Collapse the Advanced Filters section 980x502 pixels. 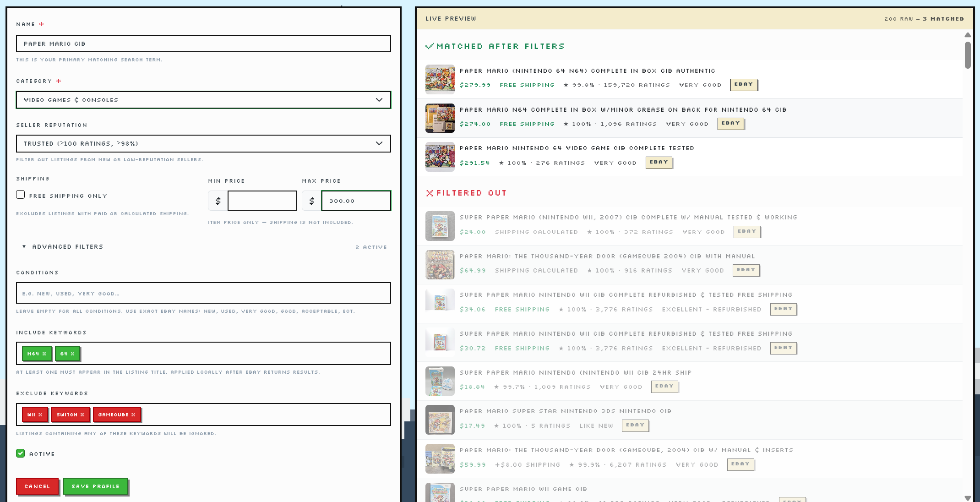(63, 246)
